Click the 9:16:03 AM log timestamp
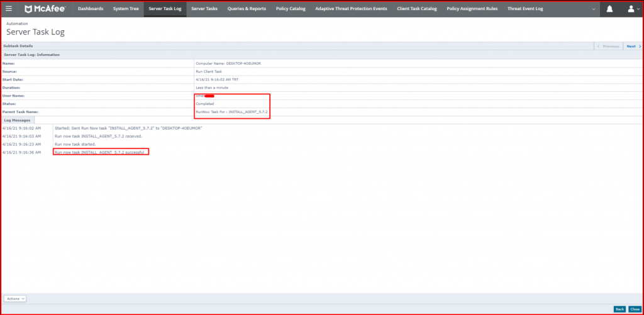This screenshot has width=644, height=315. [21, 136]
